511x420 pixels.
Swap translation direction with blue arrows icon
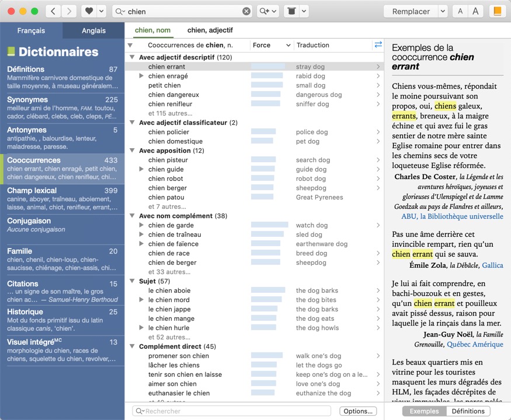click(378, 44)
